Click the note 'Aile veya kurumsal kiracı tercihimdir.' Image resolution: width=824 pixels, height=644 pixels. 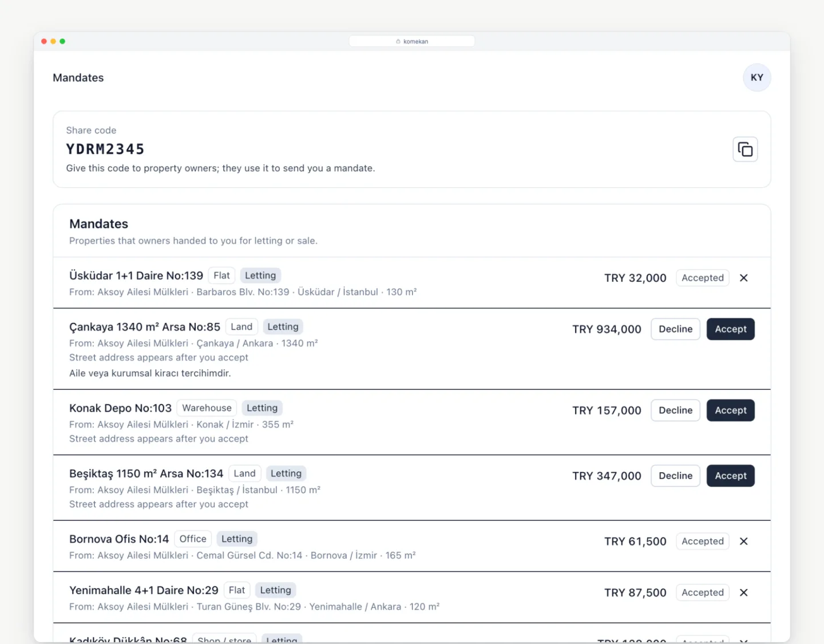coord(150,373)
